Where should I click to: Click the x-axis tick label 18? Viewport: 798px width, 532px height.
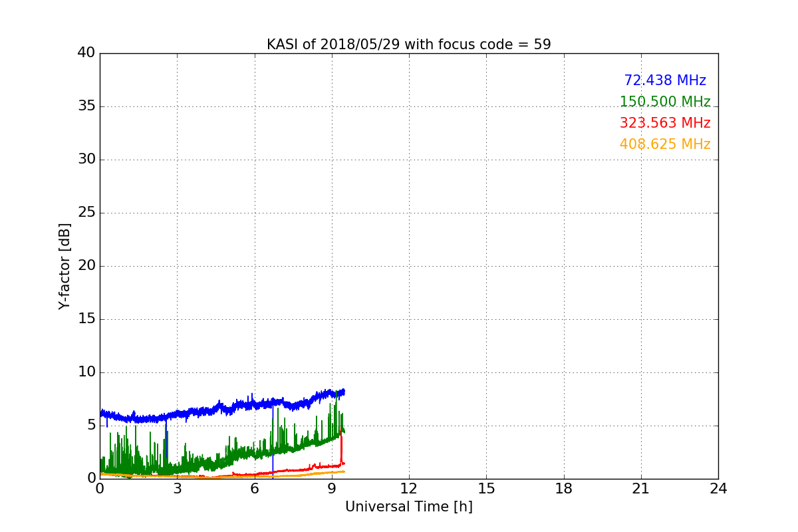564,489
